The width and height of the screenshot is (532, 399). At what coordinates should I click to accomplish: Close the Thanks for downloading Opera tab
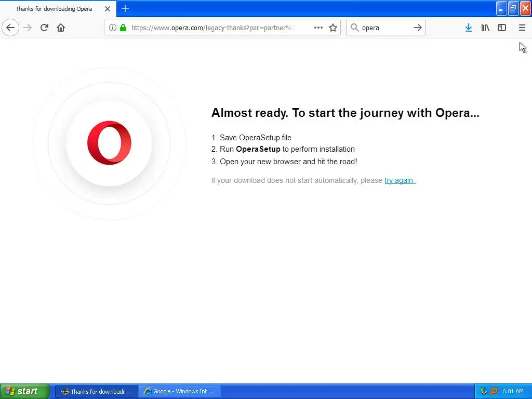pos(108,9)
